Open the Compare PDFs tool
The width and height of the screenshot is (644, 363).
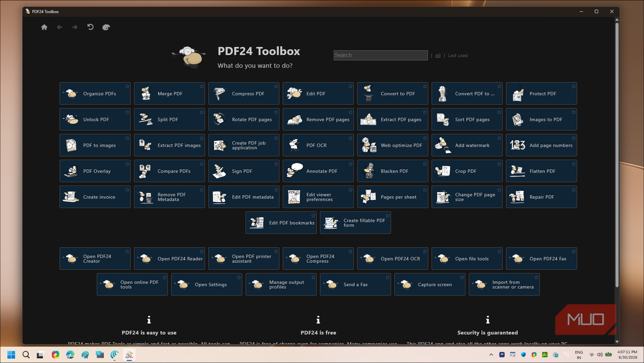click(169, 171)
